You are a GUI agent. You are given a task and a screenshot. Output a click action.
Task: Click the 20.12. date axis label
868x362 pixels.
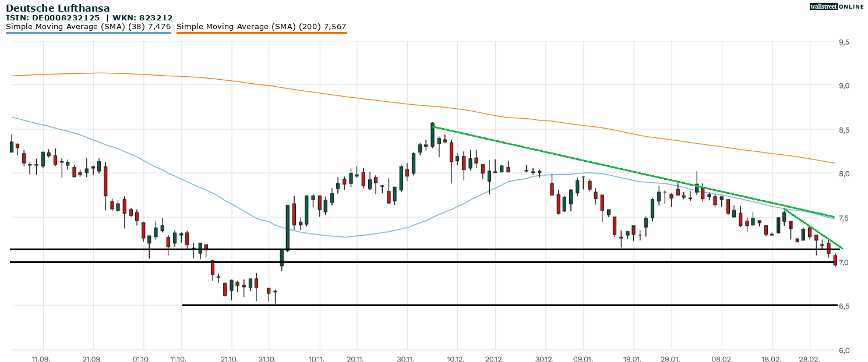point(495,359)
